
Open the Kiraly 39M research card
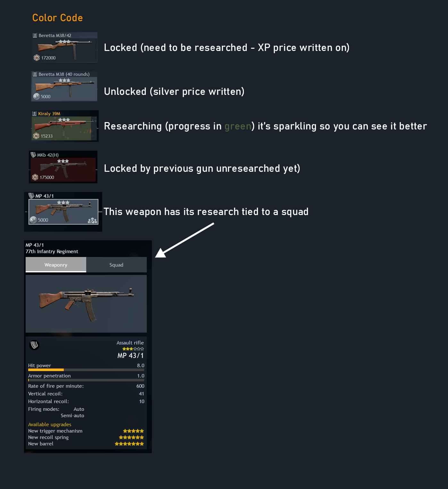point(65,126)
